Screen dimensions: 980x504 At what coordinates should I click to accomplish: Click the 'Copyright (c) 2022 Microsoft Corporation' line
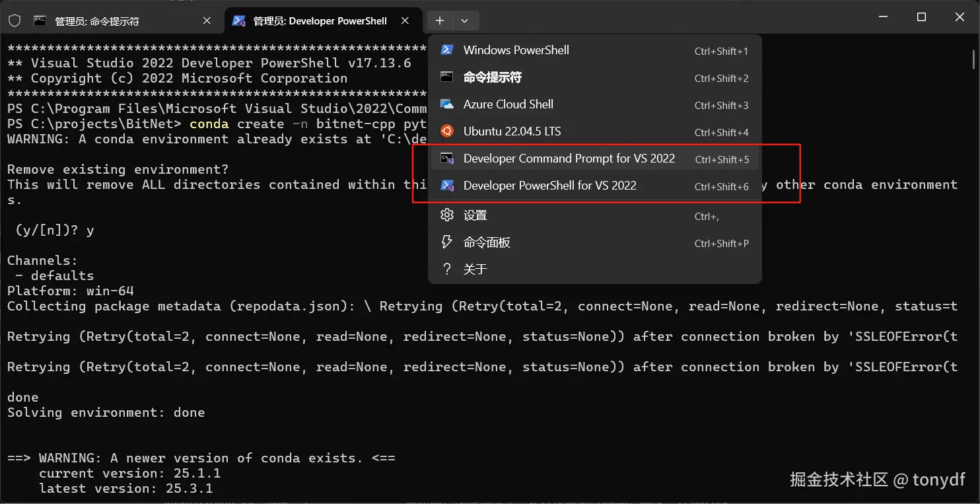[x=178, y=78]
